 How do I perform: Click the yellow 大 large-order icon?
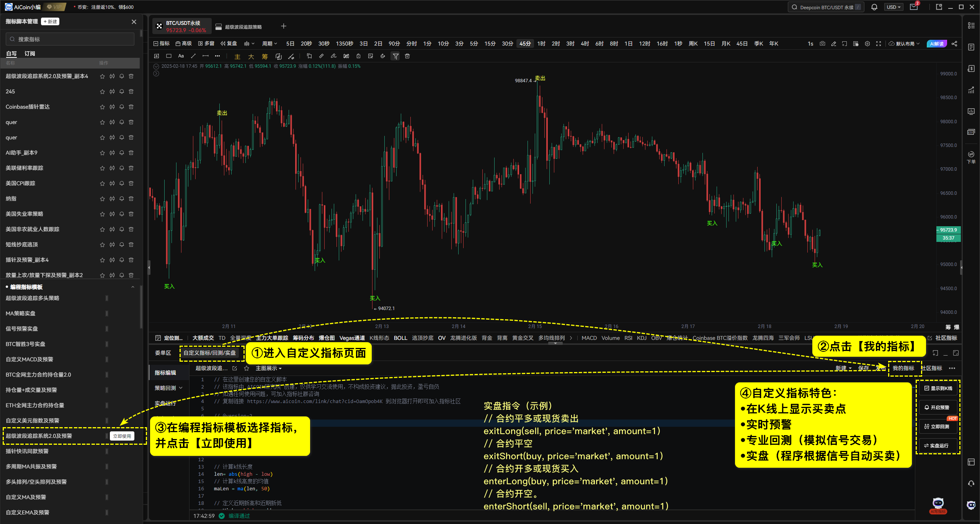pos(251,57)
